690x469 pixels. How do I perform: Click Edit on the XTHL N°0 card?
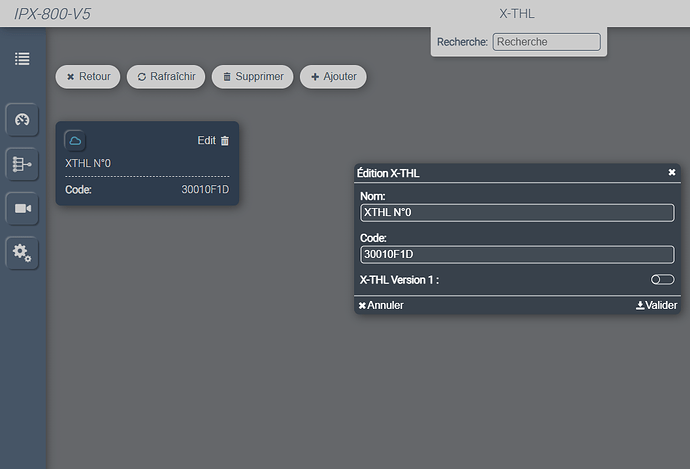[x=206, y=141]
